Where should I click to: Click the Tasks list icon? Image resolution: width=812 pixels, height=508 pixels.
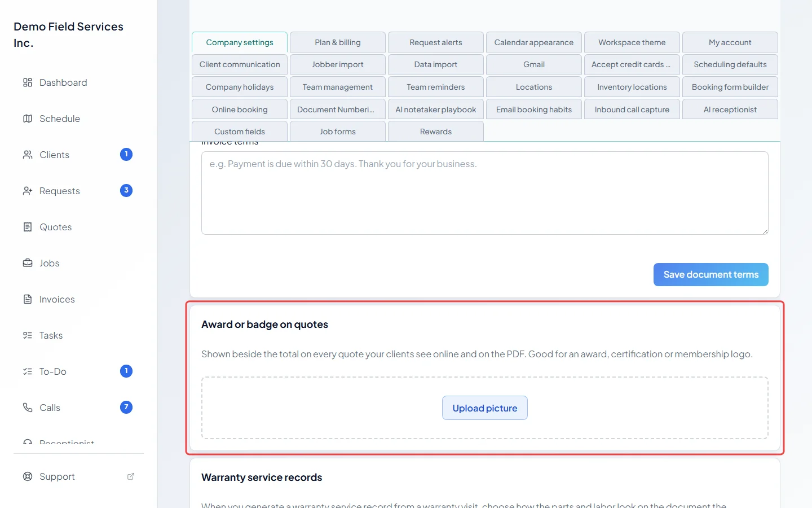(28, 335)
